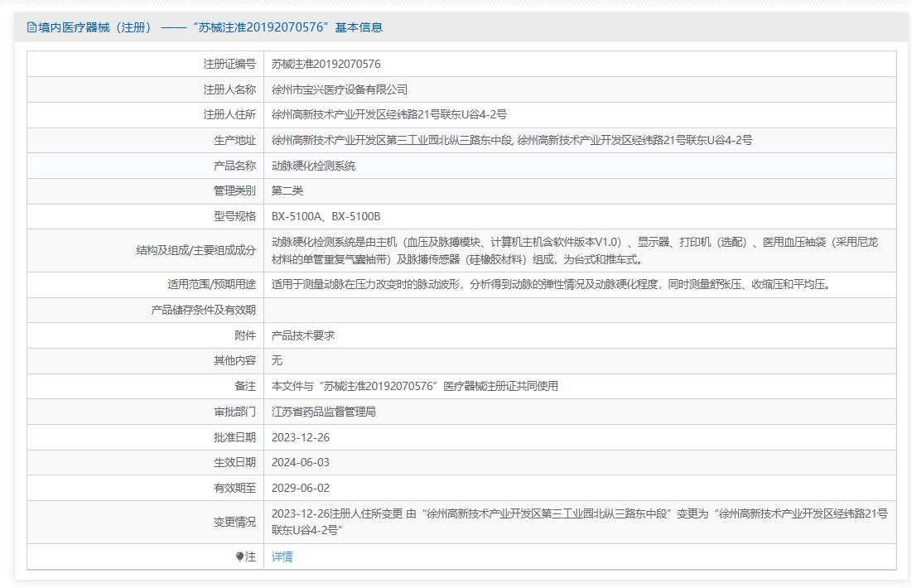Image resolution: width=912 pixels, height=588 pixels.
Task: Click the 产品名称 label
Action: coord(234,166)
